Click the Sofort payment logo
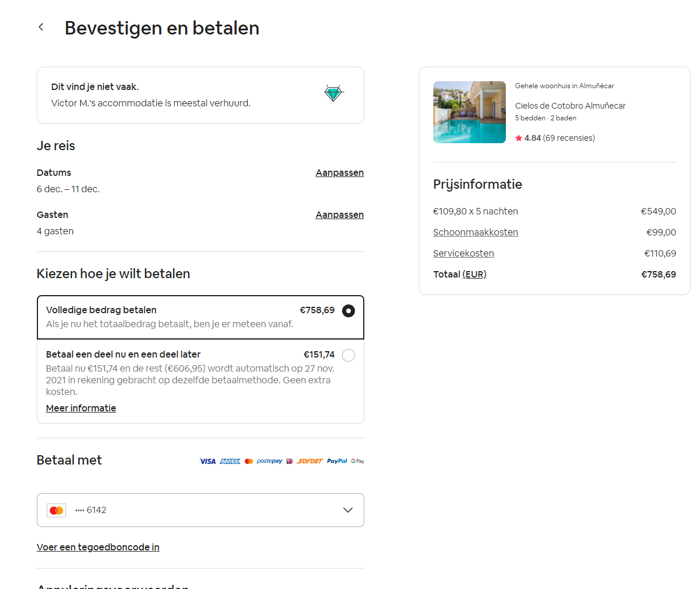The height and width of the screenshot is (589, 700). coord(310,461)
